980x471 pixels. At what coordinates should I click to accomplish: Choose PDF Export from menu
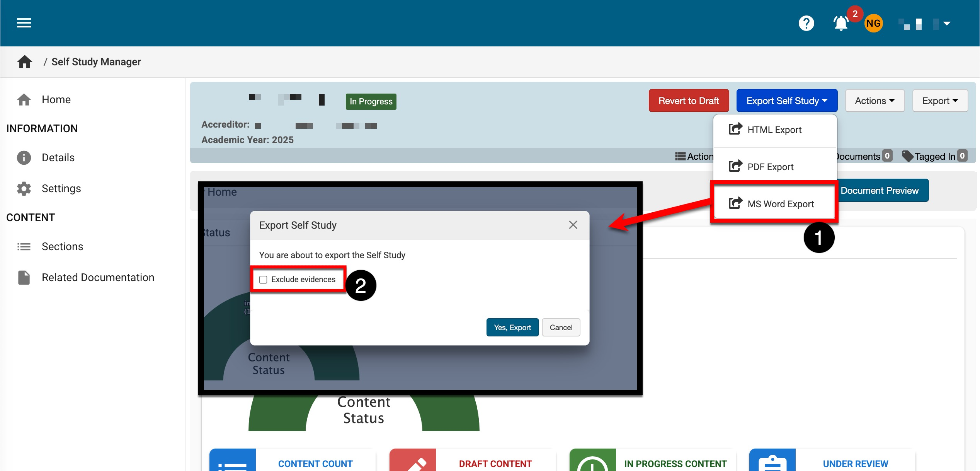point(770,167)
